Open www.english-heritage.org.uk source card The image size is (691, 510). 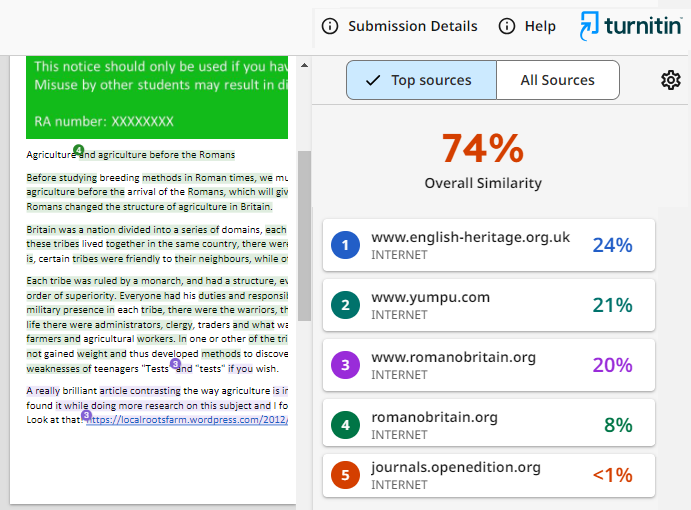(489, 245)
